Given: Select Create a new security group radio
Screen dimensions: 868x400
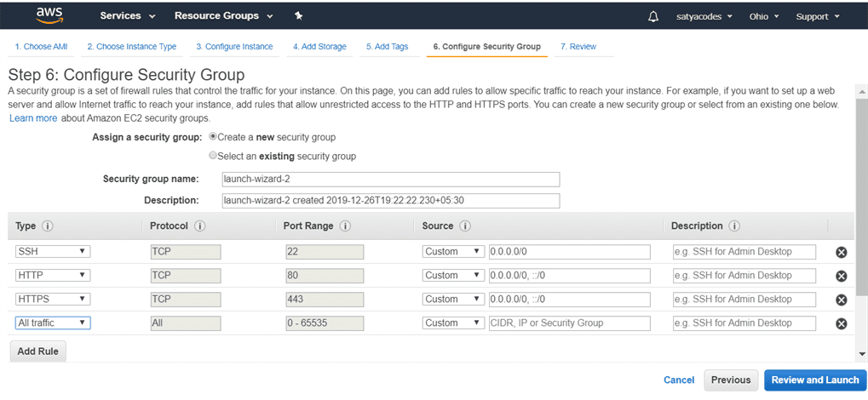Looking at the screenshot, I should (213, 137).
